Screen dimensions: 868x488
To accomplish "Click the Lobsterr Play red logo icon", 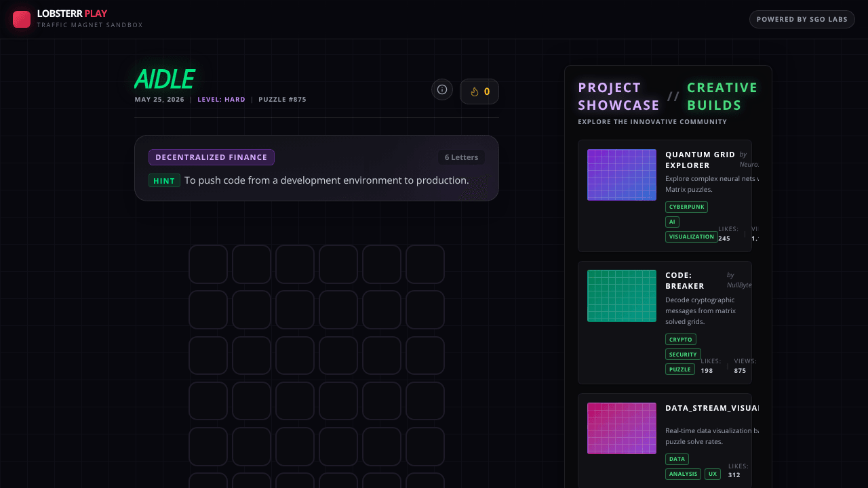I will pos(22,19).
